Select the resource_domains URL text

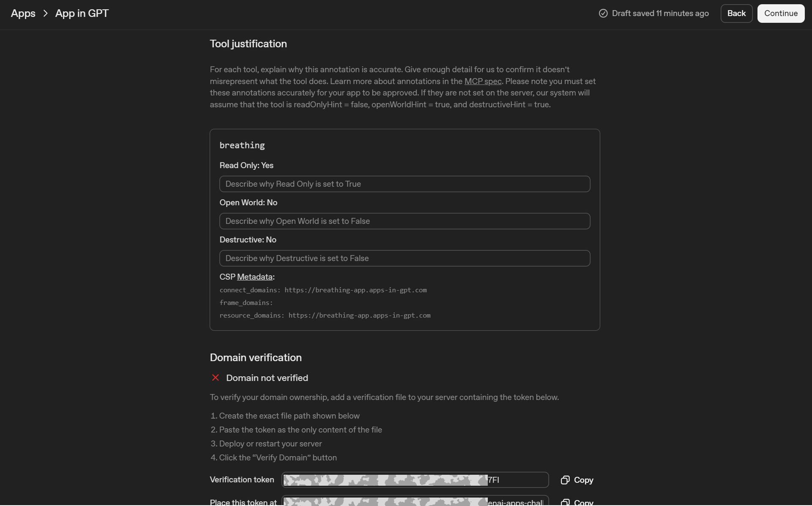[359, 316]
